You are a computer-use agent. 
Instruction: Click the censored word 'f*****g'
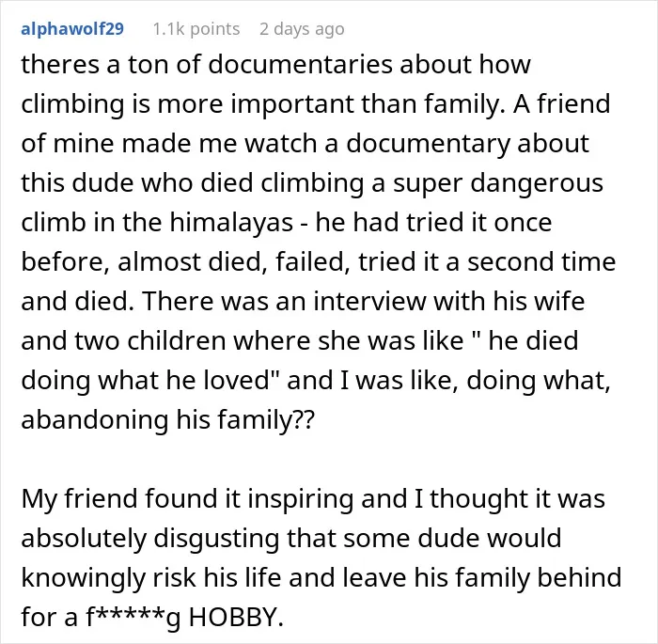click(x=133, y=618)
